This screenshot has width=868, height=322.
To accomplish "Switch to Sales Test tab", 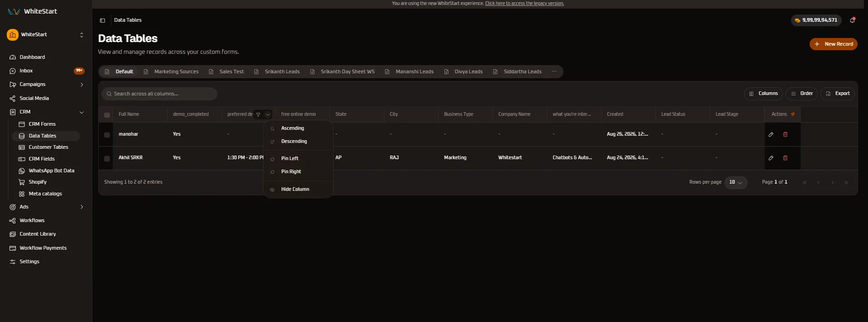I will pos(226,71).
